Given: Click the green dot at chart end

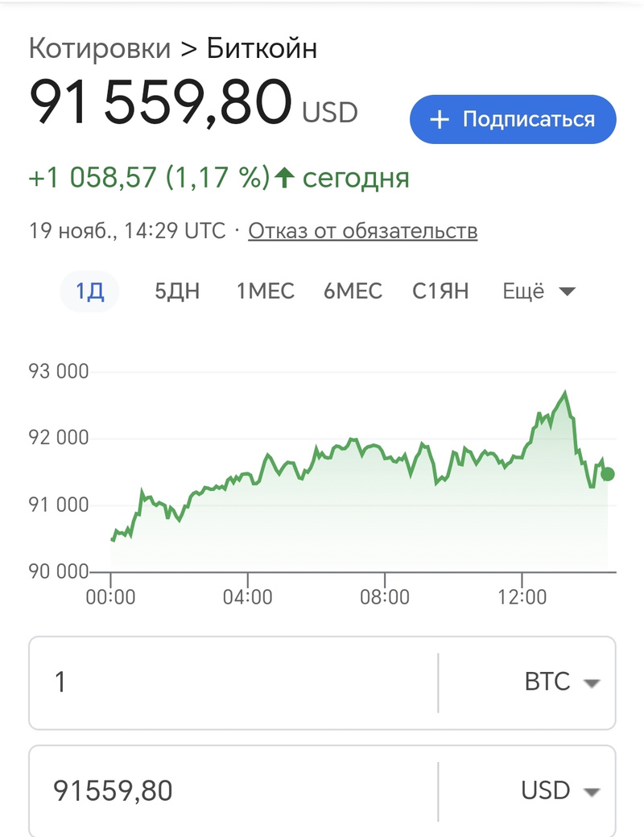Looking at the screenshot, I should pyautogui.click(x=608, y=474).
